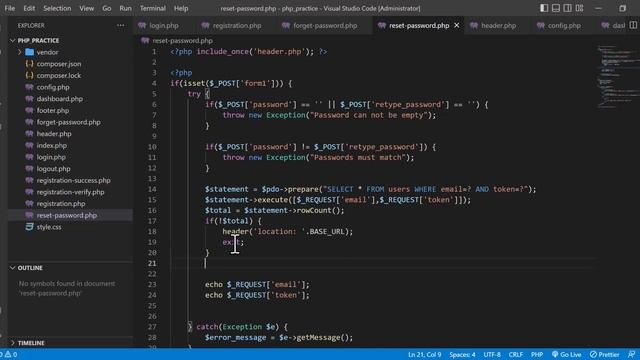Open Terminal menu
Screen dimensions: 640x360
(153, 8)
